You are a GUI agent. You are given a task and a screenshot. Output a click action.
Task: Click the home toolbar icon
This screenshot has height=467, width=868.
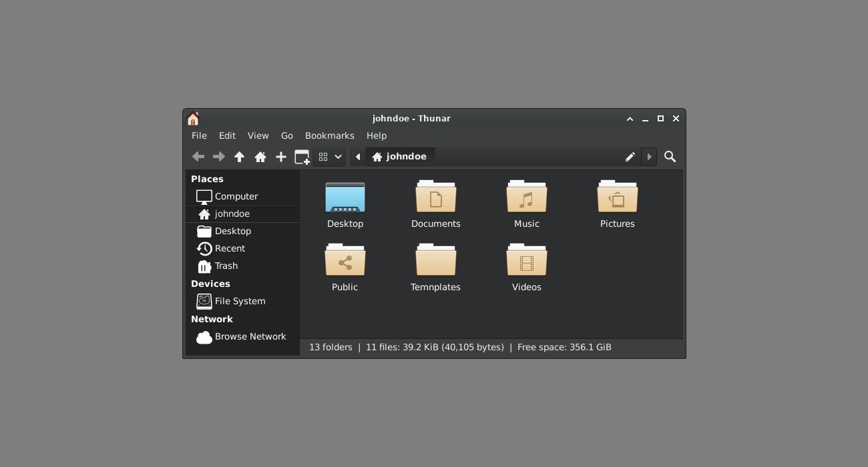(260, 157)
